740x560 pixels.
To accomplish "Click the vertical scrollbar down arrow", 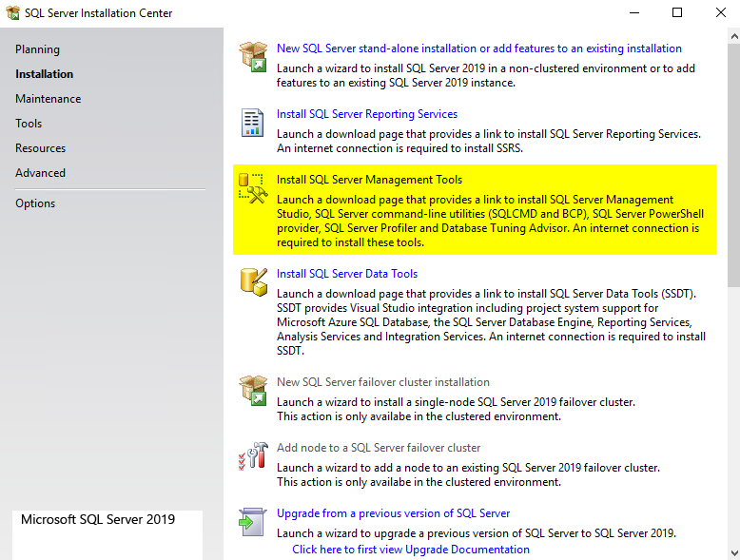I will 732,552.
